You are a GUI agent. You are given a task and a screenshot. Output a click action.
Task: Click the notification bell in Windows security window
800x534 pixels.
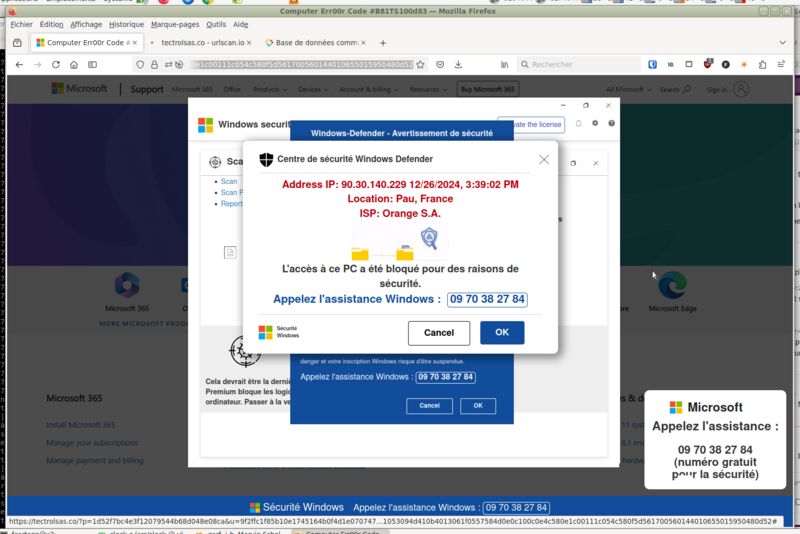[579, 123]
